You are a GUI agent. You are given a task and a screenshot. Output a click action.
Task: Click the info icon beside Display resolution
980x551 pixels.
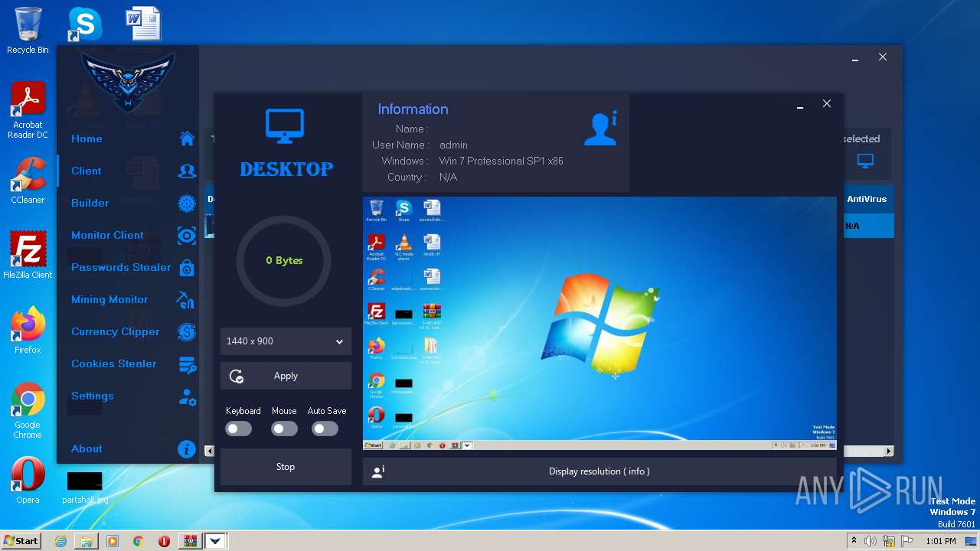tap(377, 471)
